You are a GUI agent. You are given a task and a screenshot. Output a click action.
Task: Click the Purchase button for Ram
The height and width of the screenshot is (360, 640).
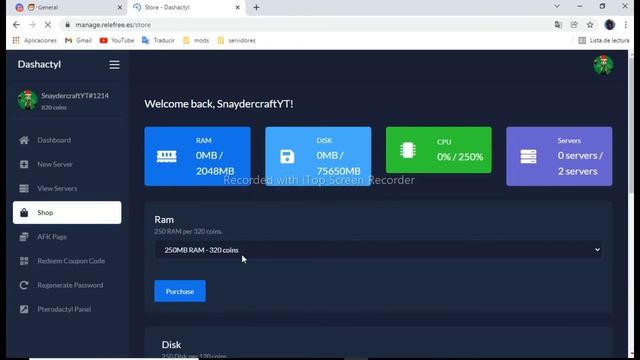(x=180, y=291)
